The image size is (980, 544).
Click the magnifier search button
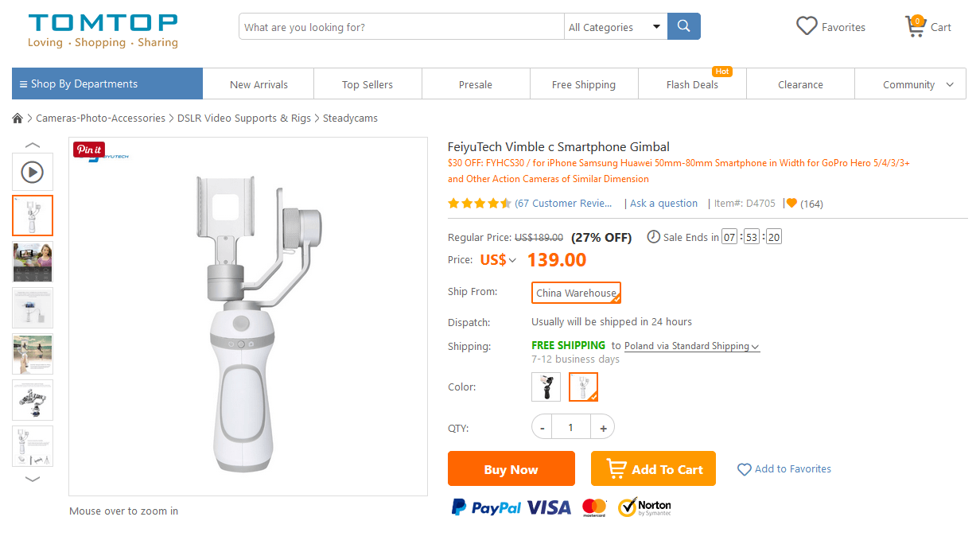684,26
